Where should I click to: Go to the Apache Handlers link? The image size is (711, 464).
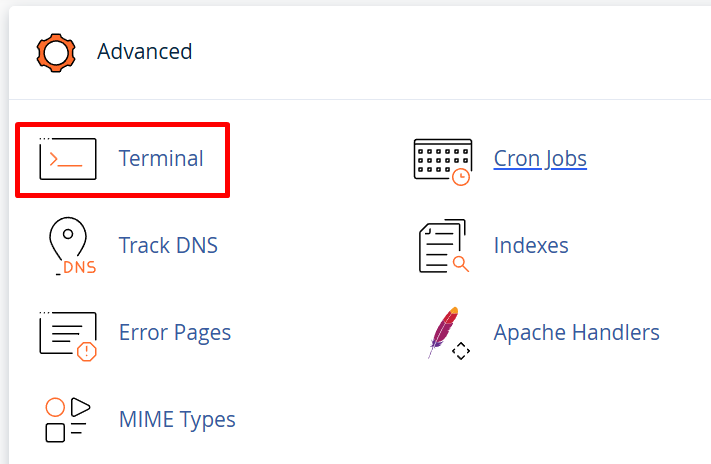(x=576, y=332)
